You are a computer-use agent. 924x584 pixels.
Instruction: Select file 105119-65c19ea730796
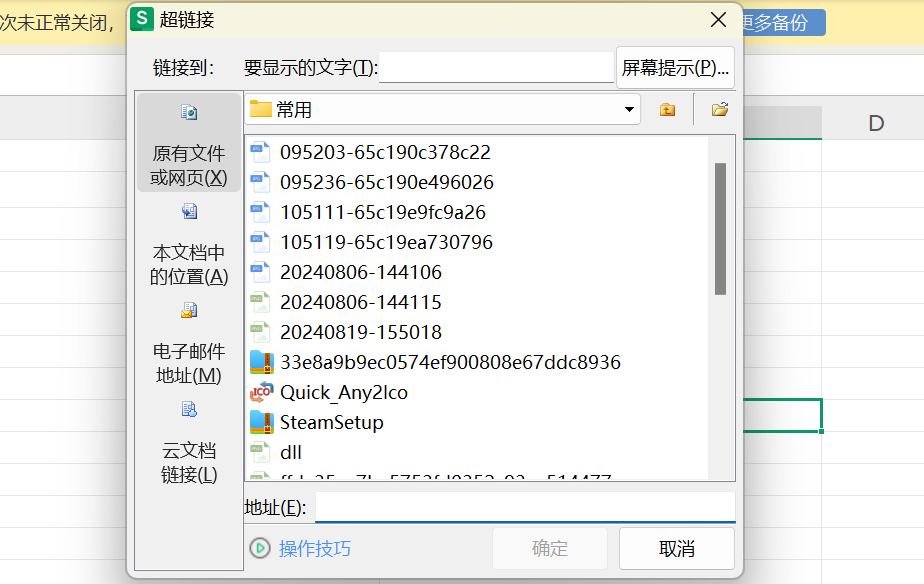tap(387, 242)
